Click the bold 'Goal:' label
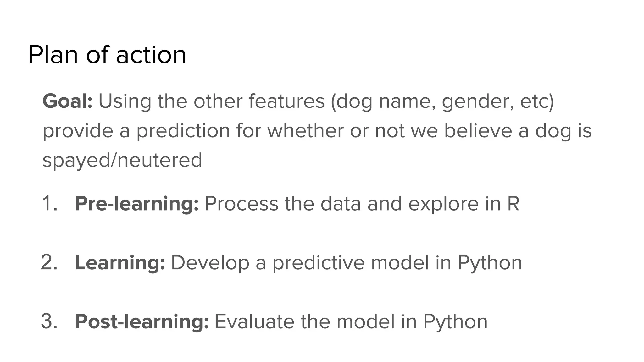Screen dimensions: 644x362 (x=68, y=101)
